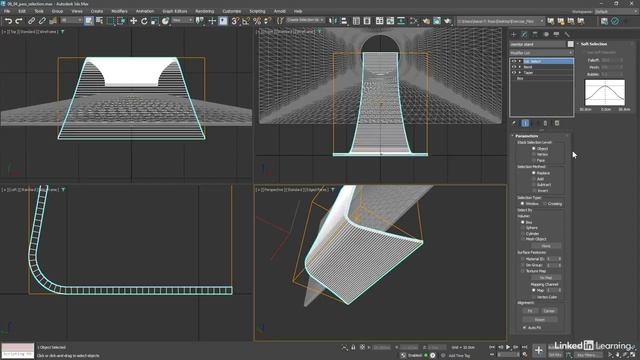The image size is (640, 360).
Task: Open the Customize menu
Action: click(x=231, y=11)
